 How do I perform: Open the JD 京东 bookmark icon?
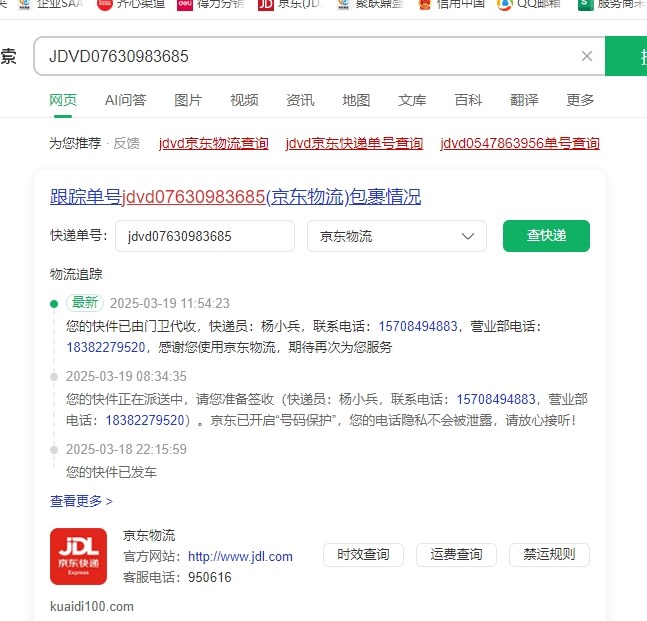[x=266, y=4]
